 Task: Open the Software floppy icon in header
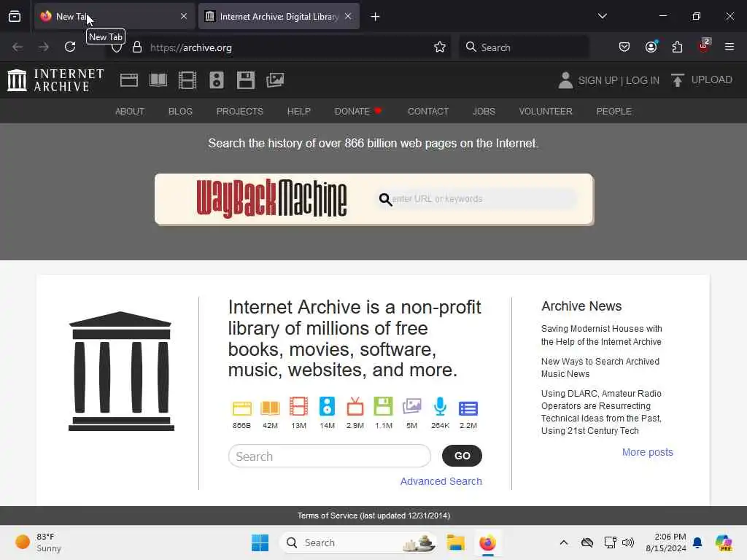[246, 80]
